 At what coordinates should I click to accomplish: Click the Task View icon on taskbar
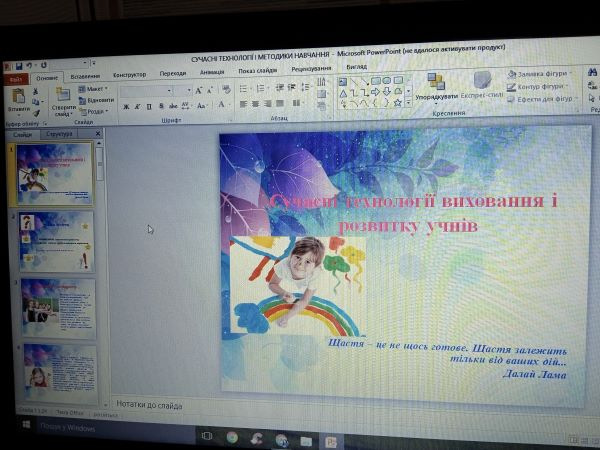pyautogui.click(x=207, y=436)
